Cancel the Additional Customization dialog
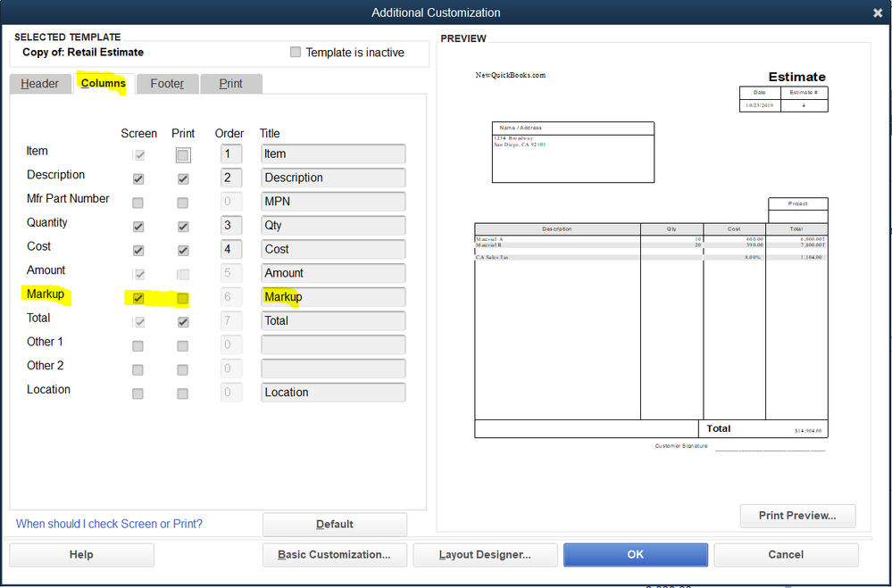This screenshot has height=588, width=892. (786, 554)
